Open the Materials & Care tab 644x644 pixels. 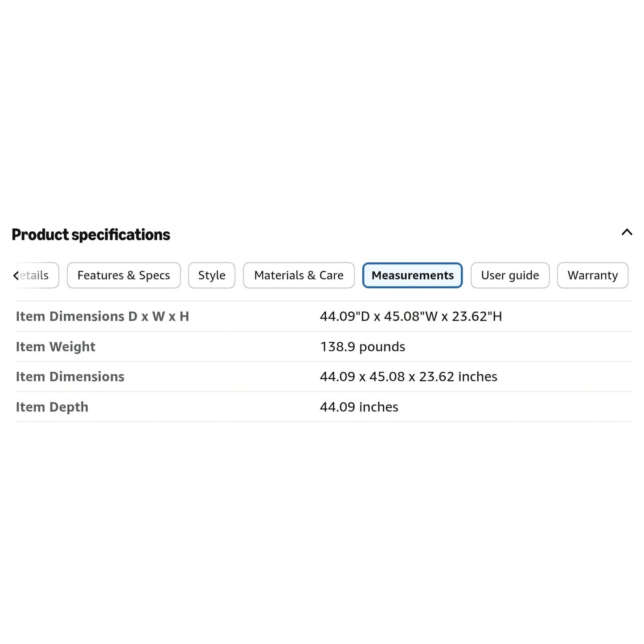click(299, 275)
